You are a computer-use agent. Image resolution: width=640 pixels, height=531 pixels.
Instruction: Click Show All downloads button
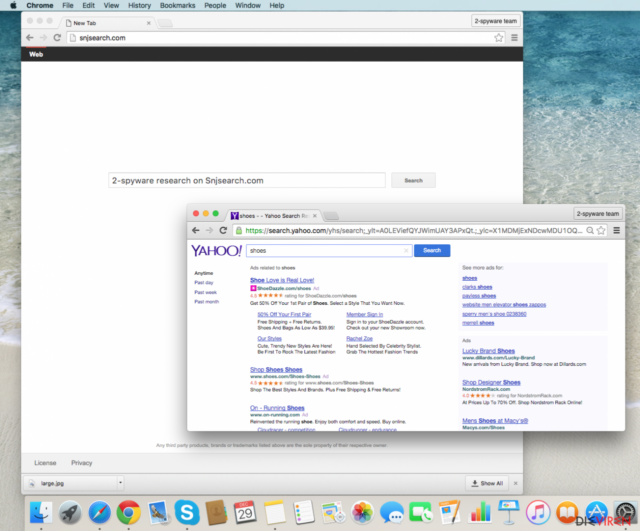click(487, 483)
